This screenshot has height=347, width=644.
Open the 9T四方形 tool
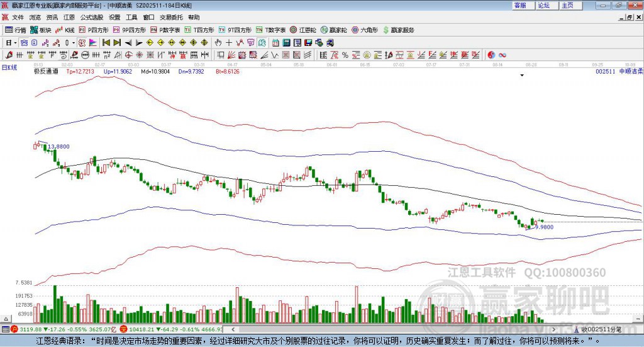[x=235, y=30]
